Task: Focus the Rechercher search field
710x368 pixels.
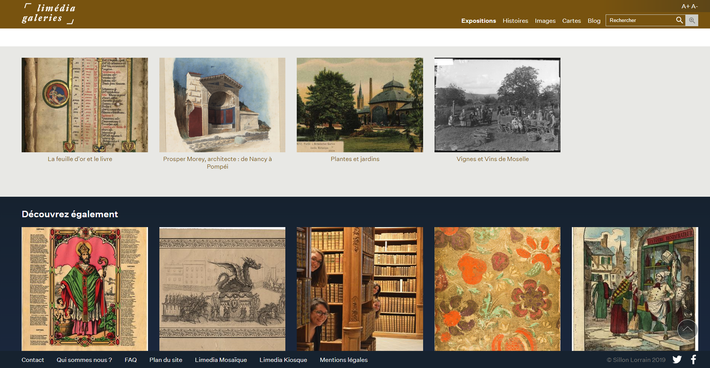Action: [x=641, y=20]
